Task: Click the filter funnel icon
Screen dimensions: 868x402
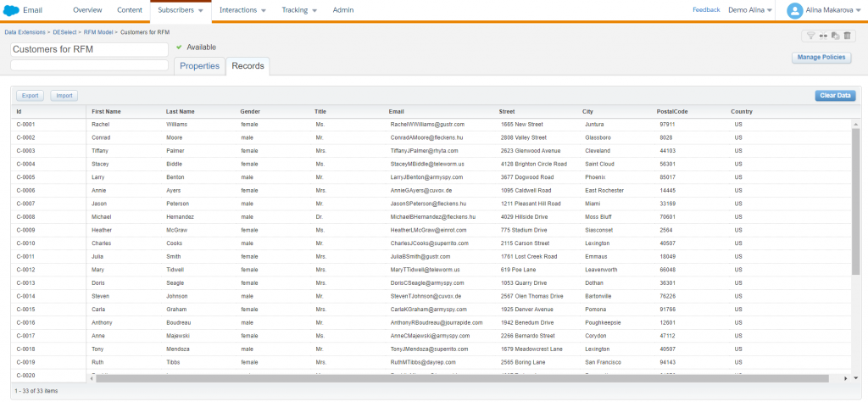Action: pos(811,36)
